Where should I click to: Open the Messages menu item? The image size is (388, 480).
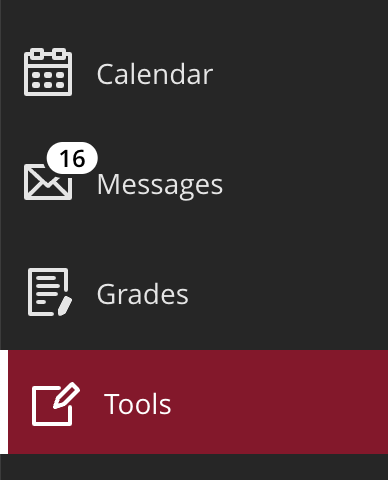194,183
